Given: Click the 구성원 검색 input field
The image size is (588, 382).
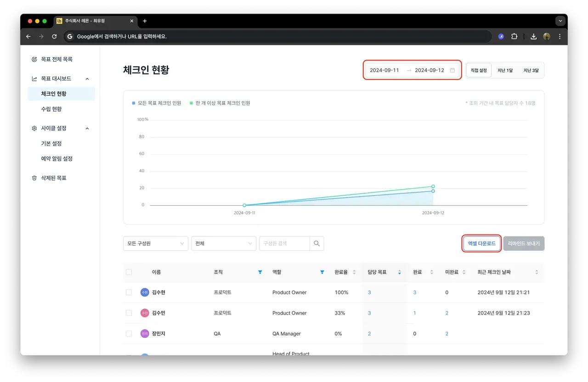Looking at the screenshot, I should pyautogui.click(x=284, y=243).
